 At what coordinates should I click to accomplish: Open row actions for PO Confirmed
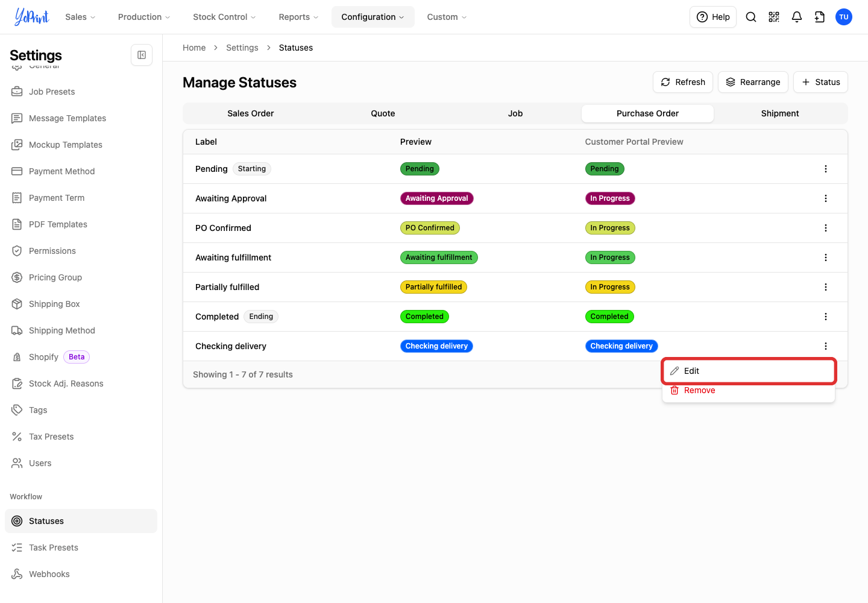click(826, 228)
